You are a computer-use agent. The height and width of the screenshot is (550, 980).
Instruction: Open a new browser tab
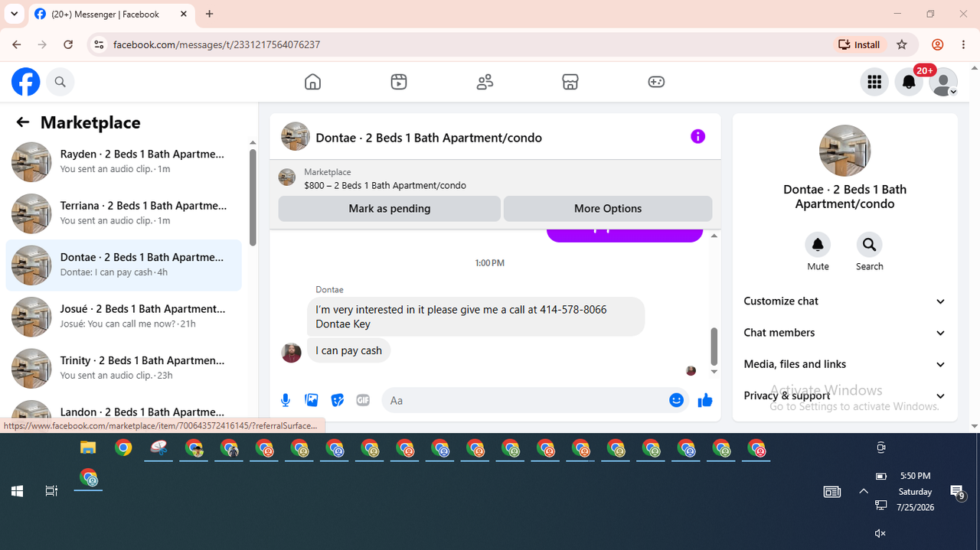pyautogui.click(x=210, y=14)
